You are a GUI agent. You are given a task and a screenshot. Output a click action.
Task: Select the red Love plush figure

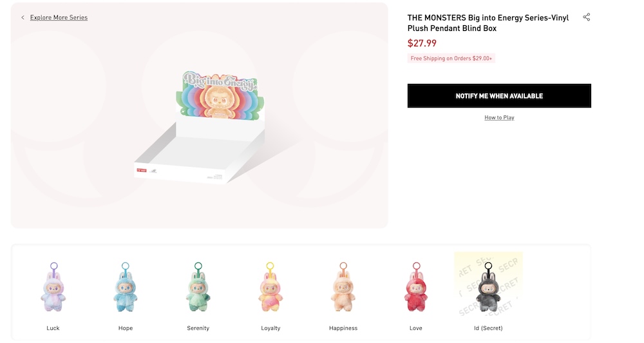(x=415, y=287)
